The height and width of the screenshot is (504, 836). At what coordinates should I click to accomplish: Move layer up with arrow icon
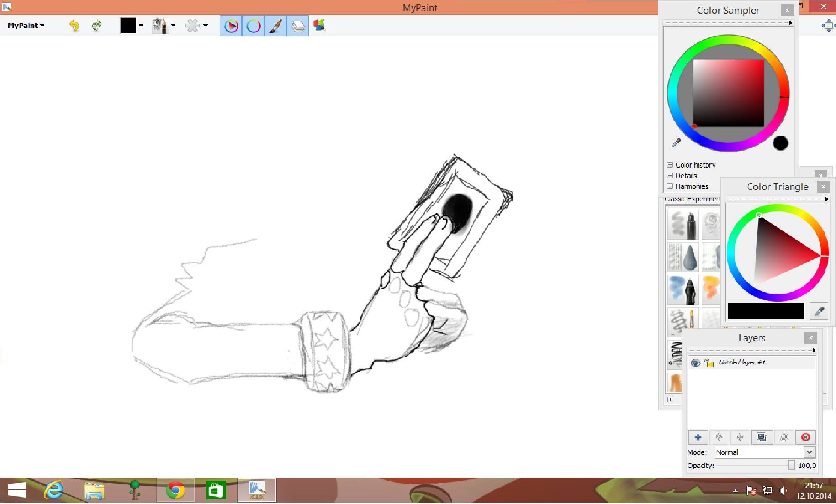pos(719,437)
